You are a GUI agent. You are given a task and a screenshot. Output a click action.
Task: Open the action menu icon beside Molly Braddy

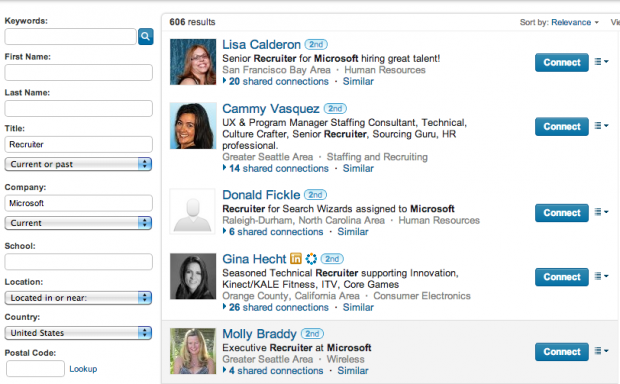coord(601,351)
